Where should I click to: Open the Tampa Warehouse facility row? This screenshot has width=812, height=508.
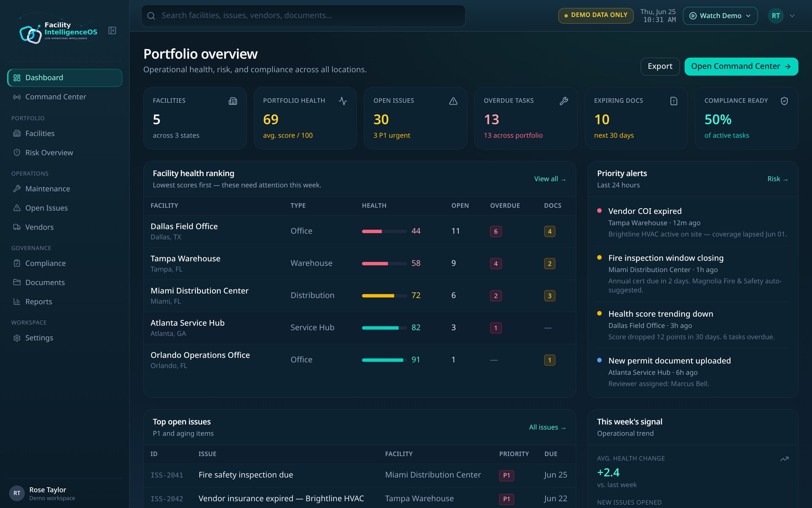tap(359, 263)
